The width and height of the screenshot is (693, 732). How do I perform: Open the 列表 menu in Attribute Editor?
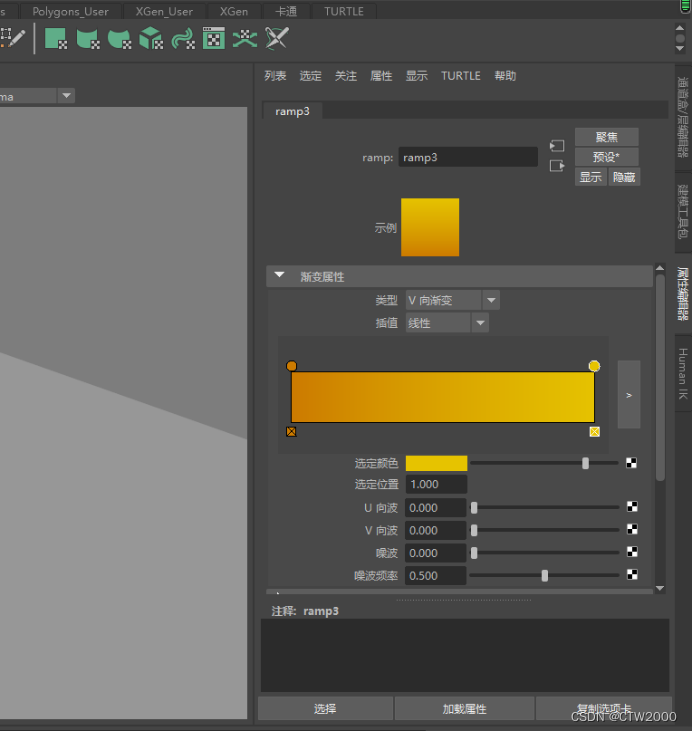pyautogui.click(x=275, y=76)
